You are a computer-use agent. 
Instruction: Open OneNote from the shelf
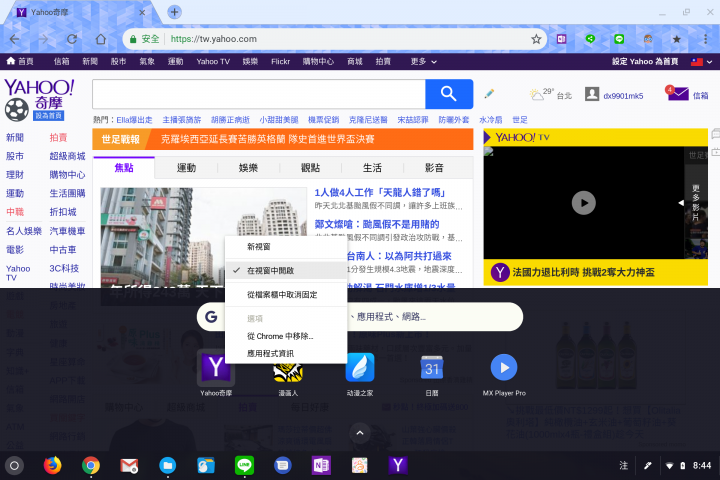tap(321, 465)
